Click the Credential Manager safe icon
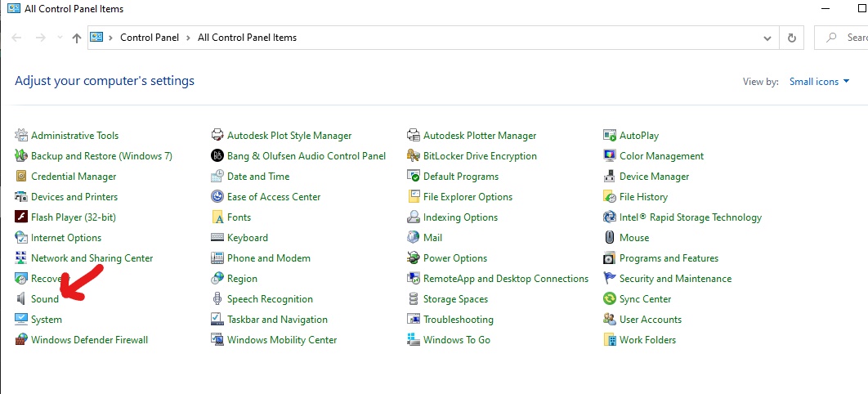Image resolution: width=868 pixels, height=394 pixels. [21, 177]
